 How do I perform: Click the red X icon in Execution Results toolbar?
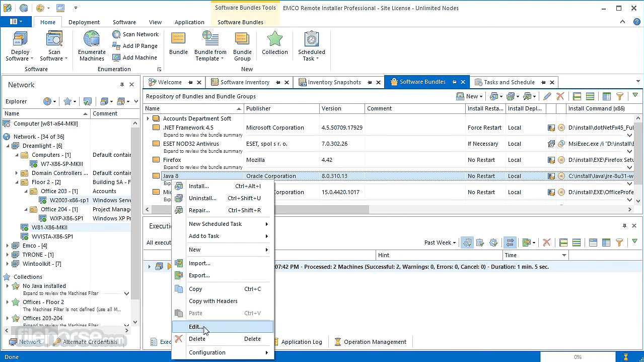[x=546, y=243]
